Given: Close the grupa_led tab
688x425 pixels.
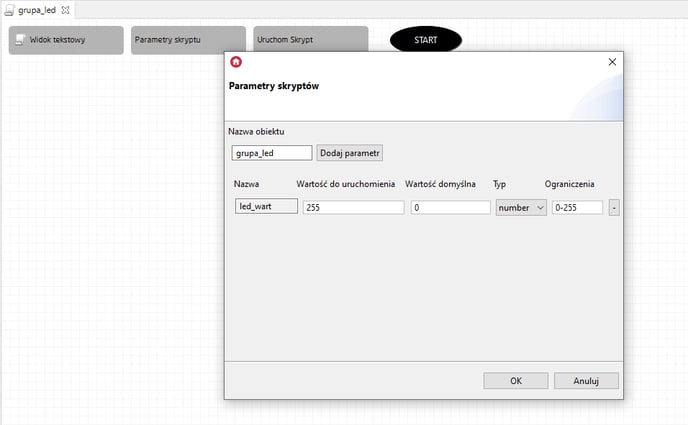Looking at the screenshot, I should coord(66,9).
